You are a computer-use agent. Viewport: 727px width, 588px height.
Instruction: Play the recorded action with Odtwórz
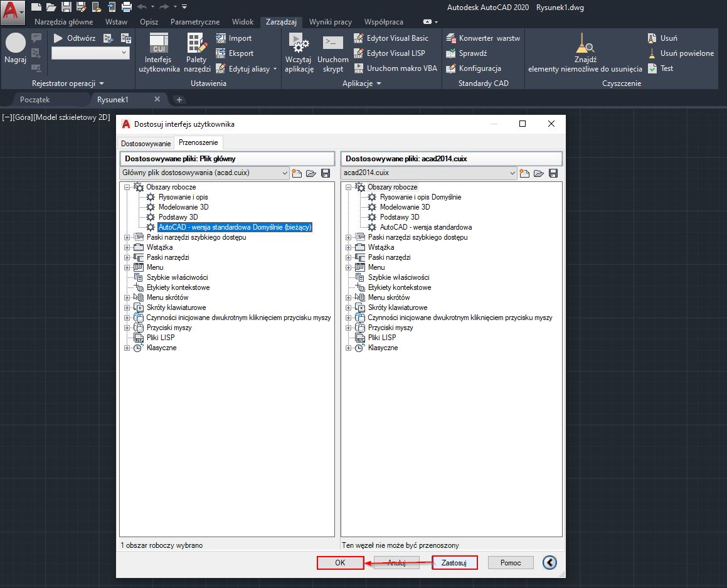pos(75,38)
